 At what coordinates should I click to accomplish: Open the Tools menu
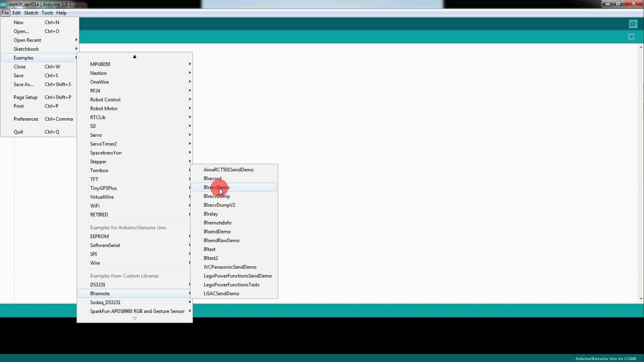[x=47, y=13]
